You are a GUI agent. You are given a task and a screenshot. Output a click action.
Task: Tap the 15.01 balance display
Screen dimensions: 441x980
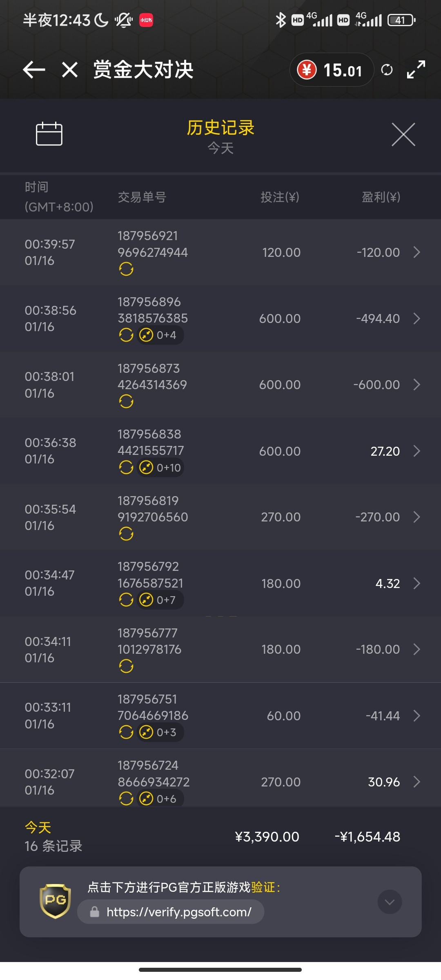tap(342, 70)
